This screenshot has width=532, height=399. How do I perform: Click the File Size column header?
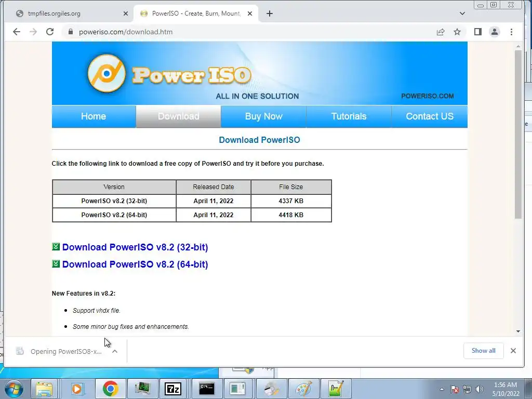(x=291, y=187)
